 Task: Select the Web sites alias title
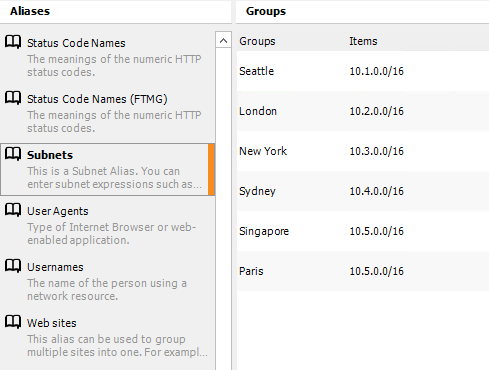click(52, 323)
